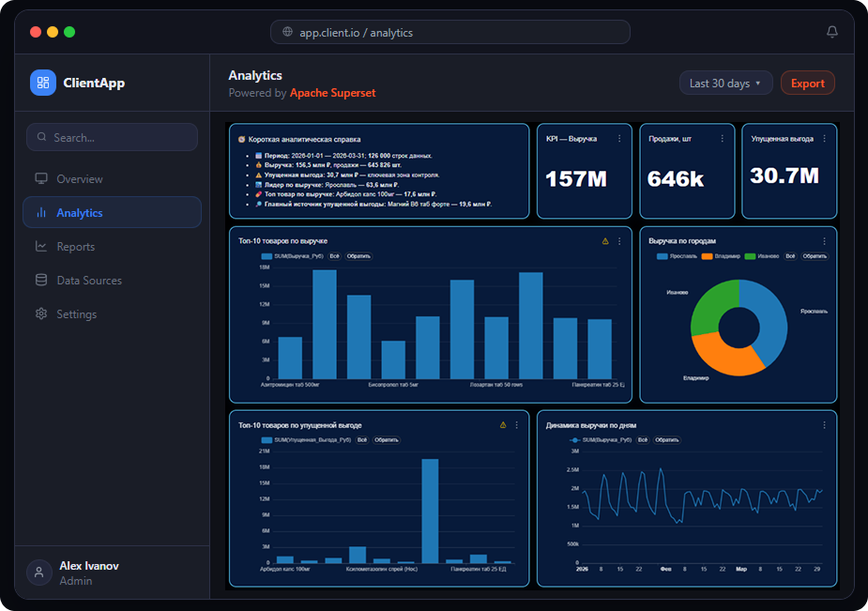Open Топ-10 товаров по выручке kebab menu
Screen dimensions: 868x611
619,241
